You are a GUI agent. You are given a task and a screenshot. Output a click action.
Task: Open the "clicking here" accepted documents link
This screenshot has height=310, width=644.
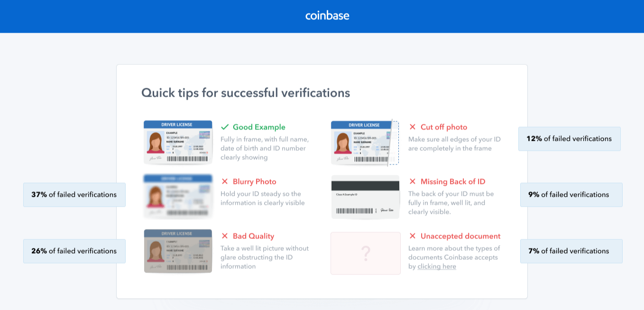437,266
